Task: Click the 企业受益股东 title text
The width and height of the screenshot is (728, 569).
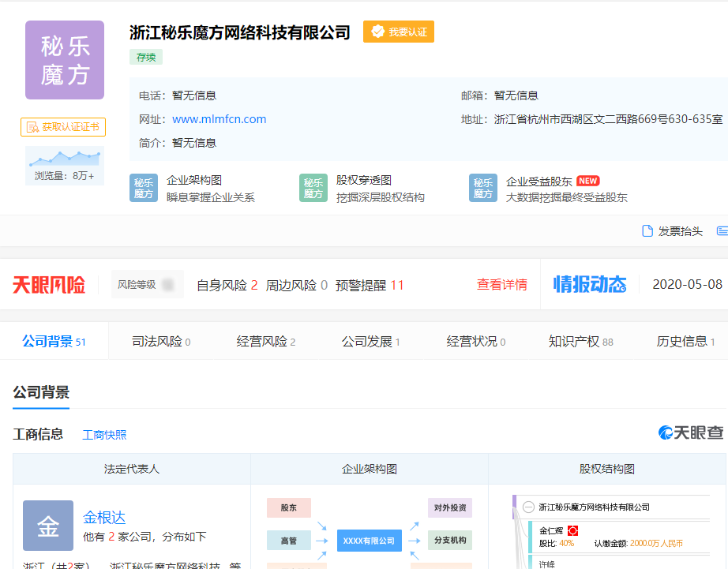Action: [539, 181]
